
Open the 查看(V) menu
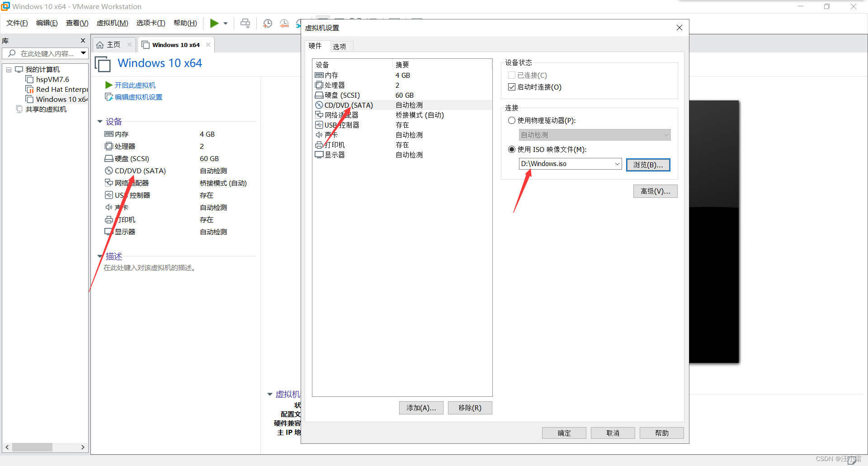click(x=77, y=23)
